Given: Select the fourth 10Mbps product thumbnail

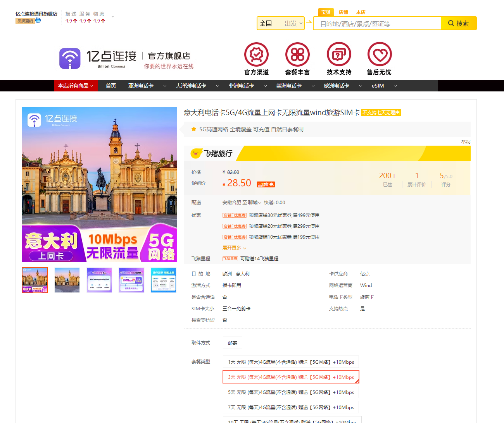Looking at the screenshot, I should (x=131, y=280).
